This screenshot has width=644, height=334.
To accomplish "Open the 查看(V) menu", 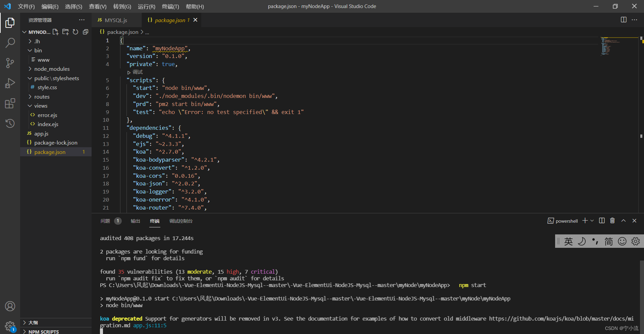I will (x=98, y=6).
